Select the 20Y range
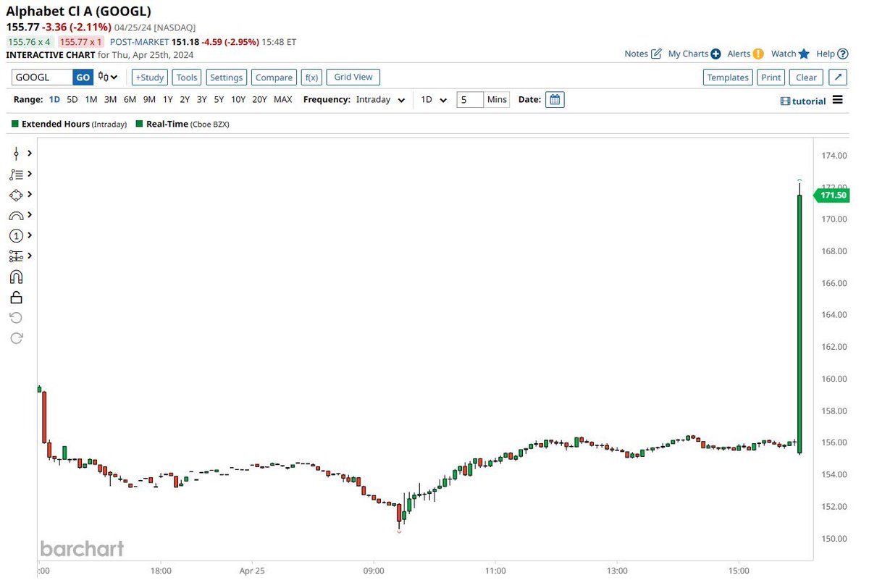This screenshot has width=869, height=588. 259,100
